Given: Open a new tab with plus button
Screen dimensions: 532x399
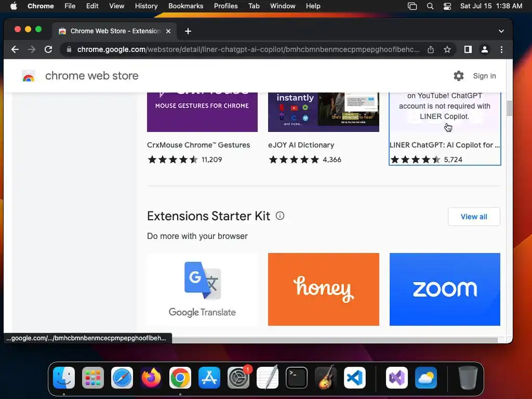Looking at the screenshot, I should 188,31.
